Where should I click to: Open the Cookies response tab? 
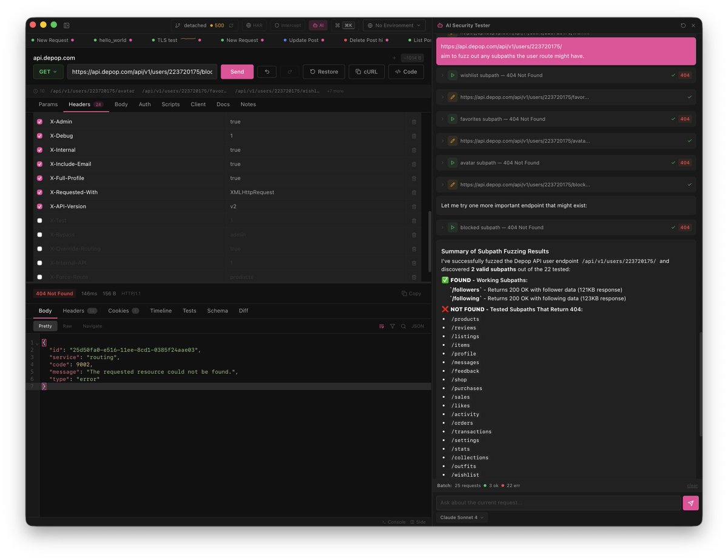123,311
